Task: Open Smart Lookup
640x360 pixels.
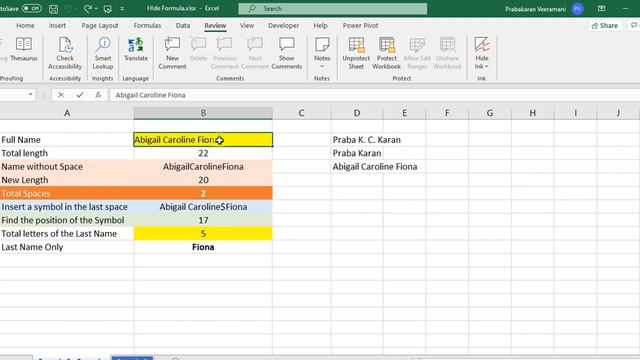Action: (x=103, y=53)
